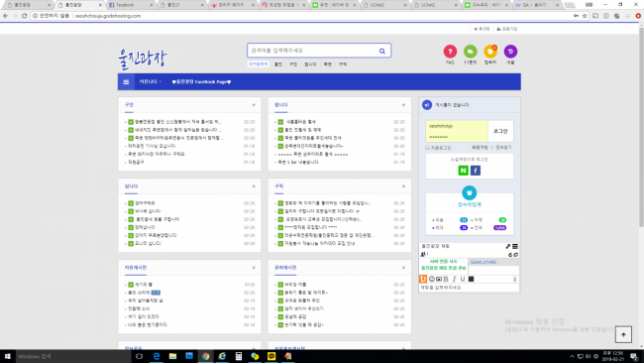Expand the 구직 section plus icon

(403, 186)
